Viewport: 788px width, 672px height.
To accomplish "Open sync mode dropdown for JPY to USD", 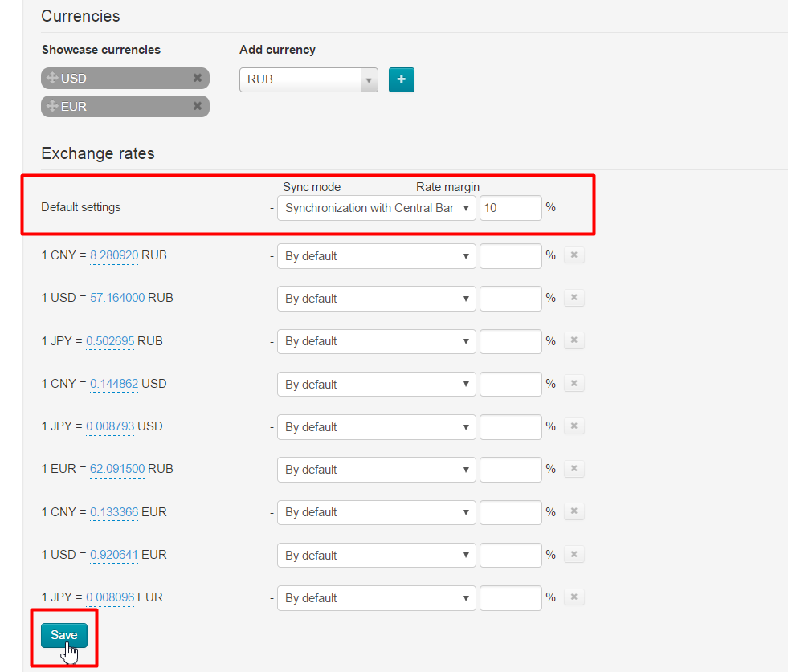I will click(377, 427).
